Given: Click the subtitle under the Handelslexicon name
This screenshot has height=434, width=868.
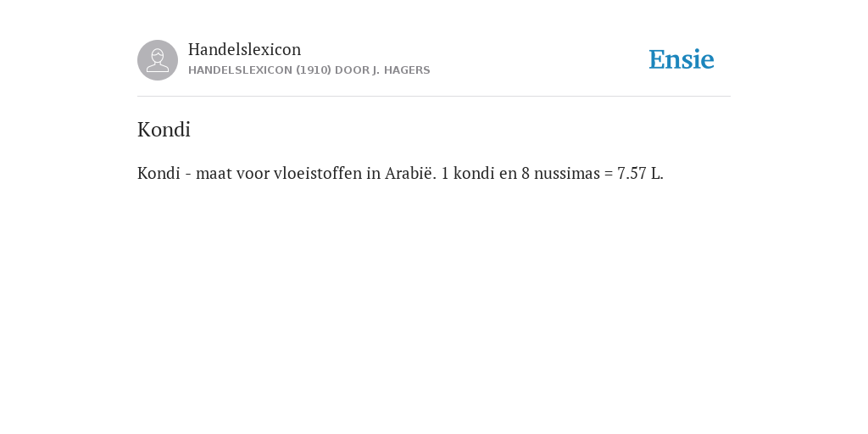Looking at the screenshot, I should point(309,70).
